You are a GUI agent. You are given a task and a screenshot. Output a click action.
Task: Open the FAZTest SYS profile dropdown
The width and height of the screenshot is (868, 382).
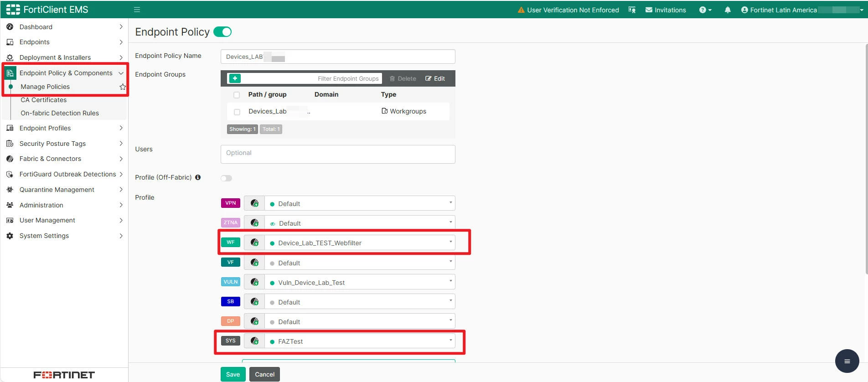(x=360, y=341)
